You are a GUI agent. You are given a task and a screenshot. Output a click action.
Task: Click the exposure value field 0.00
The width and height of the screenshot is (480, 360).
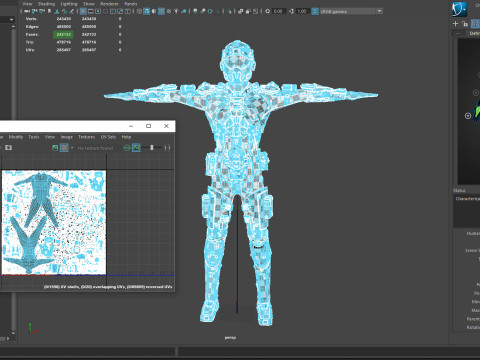click(279, 11)
